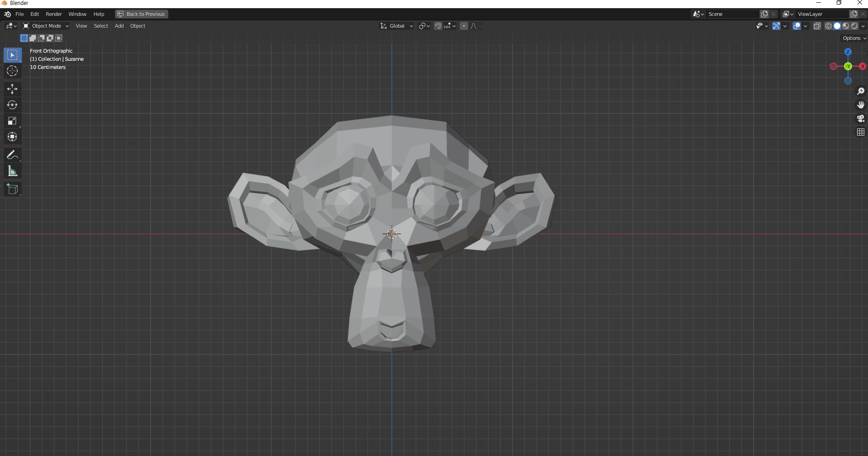The image size is (868, 456).
Task: Switch to material preview shading
Action: tap(846, 26)
